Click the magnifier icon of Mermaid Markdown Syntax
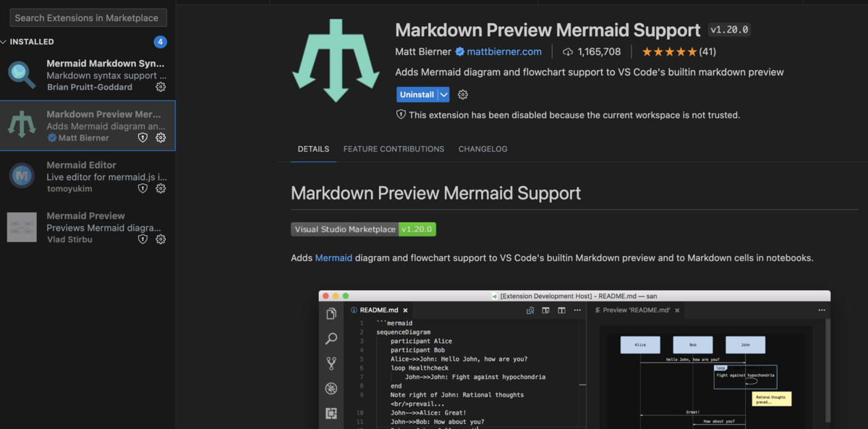 [22, 75]
